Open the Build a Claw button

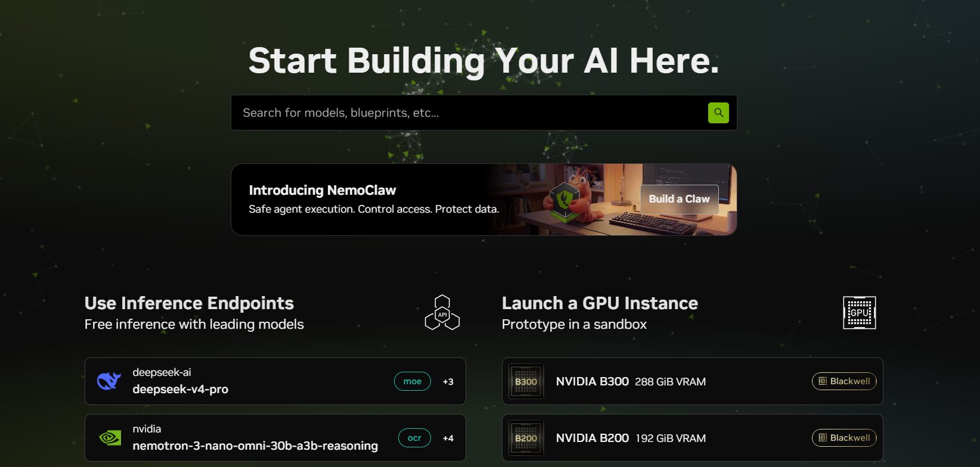[x=680, y=199]
